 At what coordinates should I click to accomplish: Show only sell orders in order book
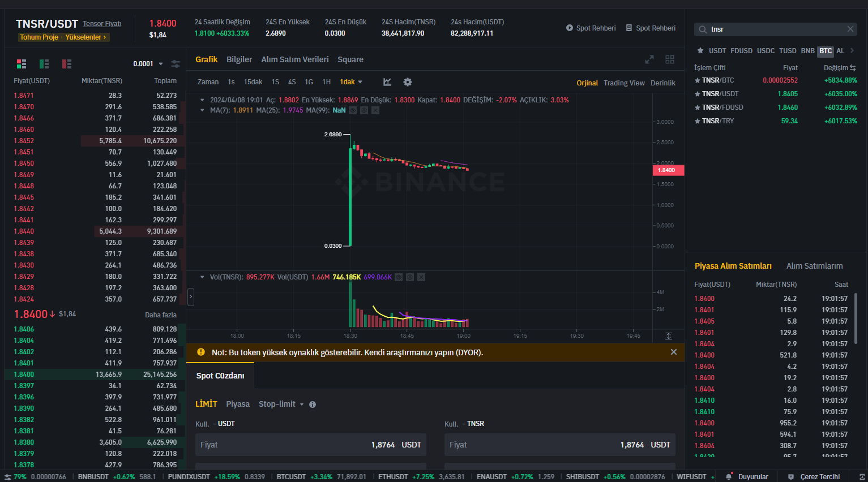coord(67,64)
